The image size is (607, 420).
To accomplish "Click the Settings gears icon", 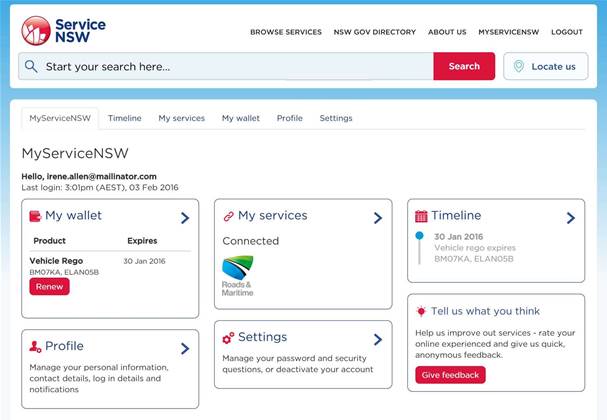I will [228, 338].
